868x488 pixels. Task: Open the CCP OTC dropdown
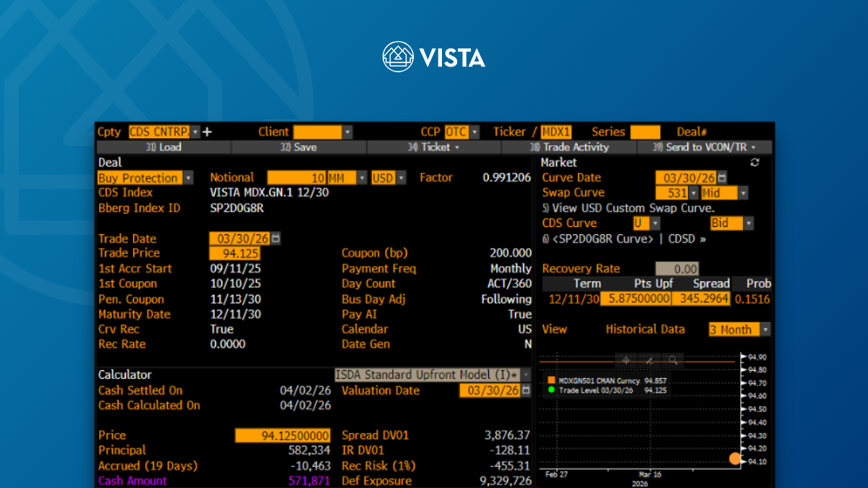475,132
